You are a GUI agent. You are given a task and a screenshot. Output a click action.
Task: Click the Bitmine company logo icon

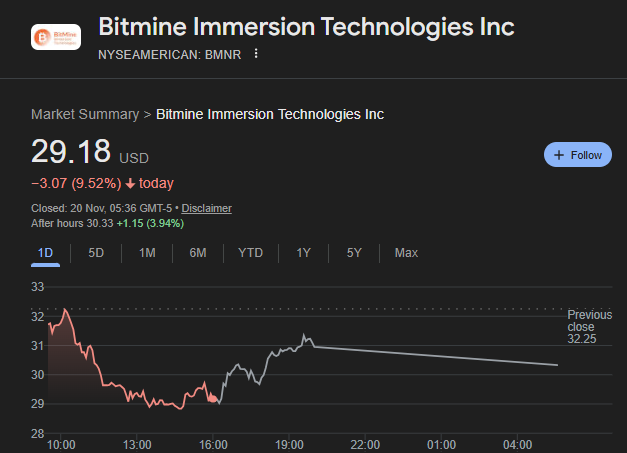pos(57,38)
